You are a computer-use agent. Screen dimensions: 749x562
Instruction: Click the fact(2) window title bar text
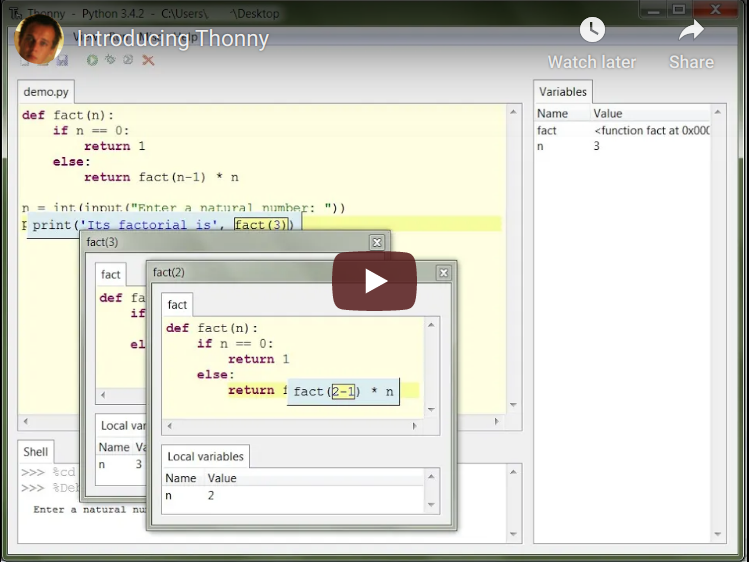pos(169,272)
